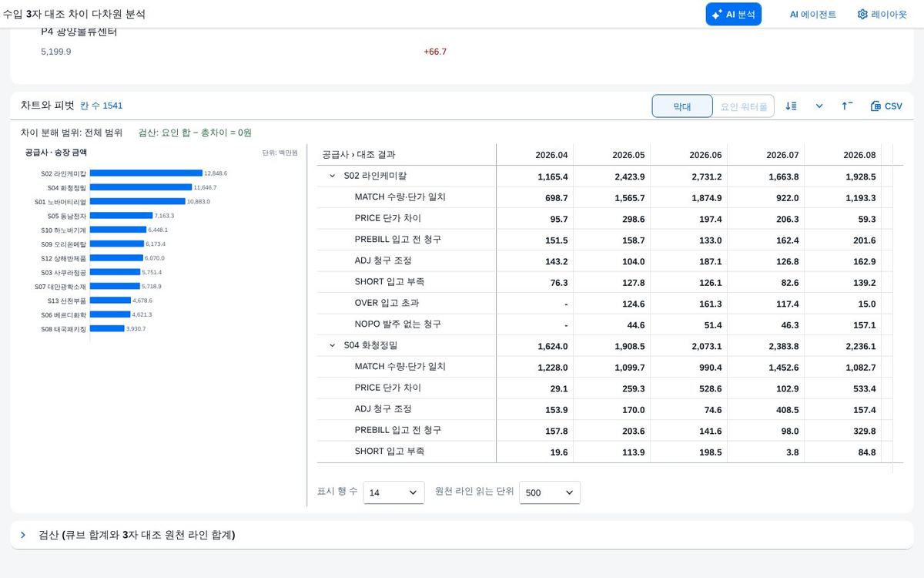This screenshot has height=578, width=924.
Task: Select the S02 라인케미칼 bar in the chart
Action: (146, 173)
